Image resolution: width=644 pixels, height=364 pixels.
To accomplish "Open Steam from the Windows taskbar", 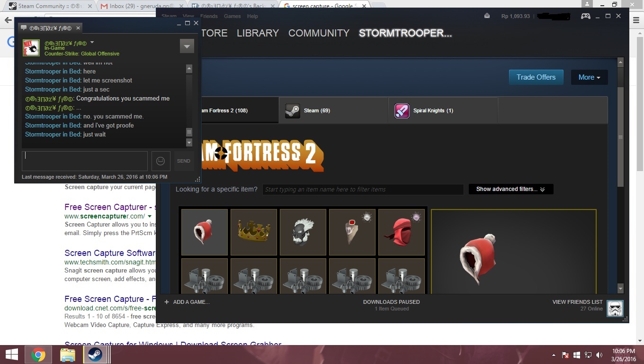I will (95, 355).
